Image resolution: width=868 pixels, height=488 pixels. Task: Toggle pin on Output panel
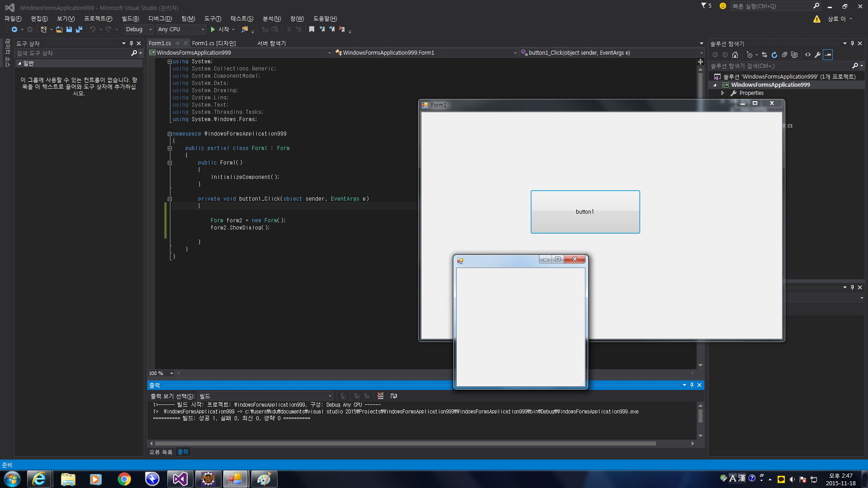click(x=692, y=385)
